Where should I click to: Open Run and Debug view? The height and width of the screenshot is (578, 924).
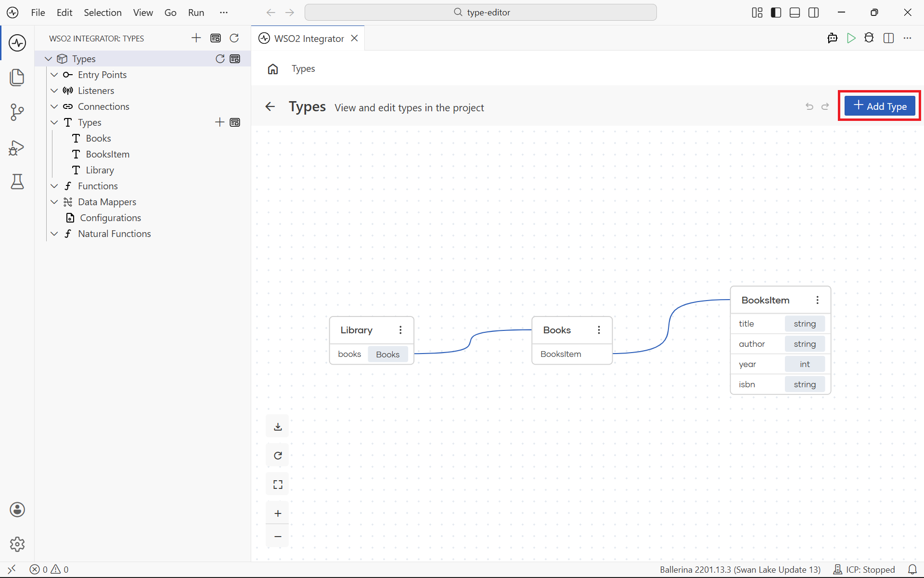[x=17, y=147]
